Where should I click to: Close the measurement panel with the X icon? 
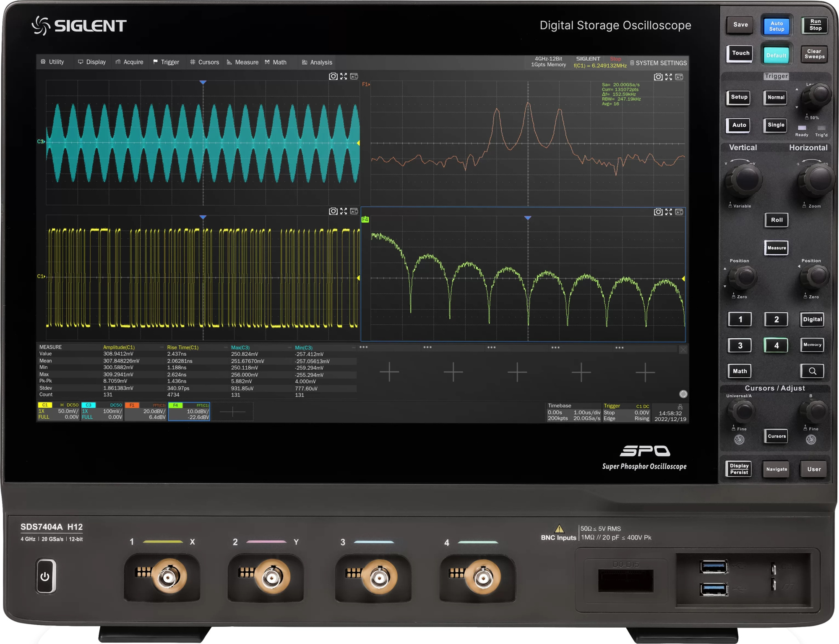click(683, 349)
